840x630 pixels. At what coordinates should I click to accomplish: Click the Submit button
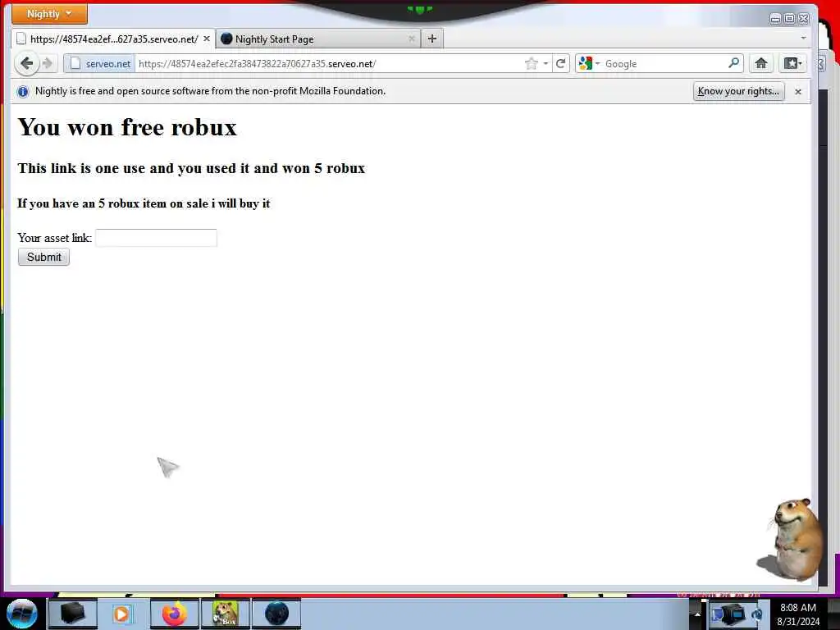(x=44, y=257)
